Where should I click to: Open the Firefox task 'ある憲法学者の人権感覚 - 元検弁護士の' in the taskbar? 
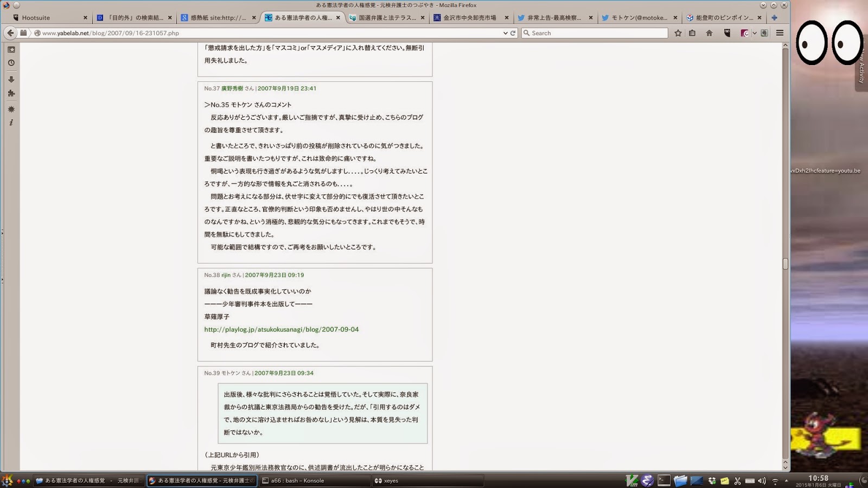tap(202, 480)
